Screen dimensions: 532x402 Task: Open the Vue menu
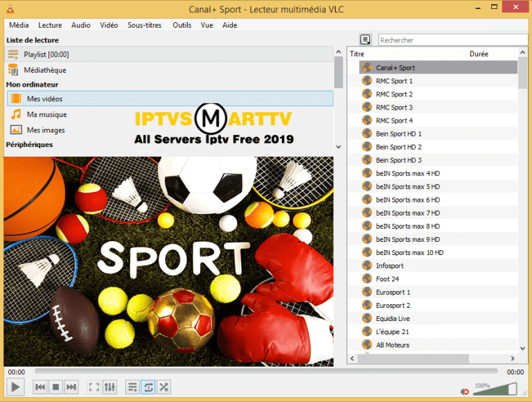[x=207, y=25]
